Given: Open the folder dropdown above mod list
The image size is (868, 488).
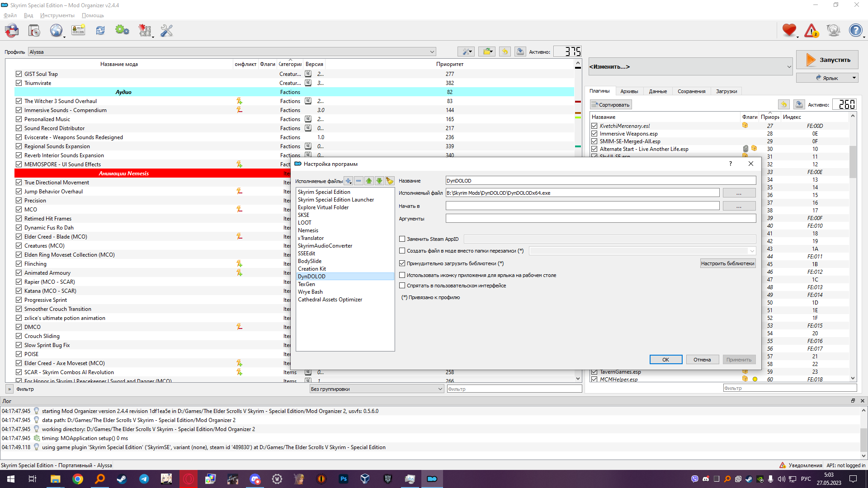Looking at the screenshot, I should tap(487, 52).
